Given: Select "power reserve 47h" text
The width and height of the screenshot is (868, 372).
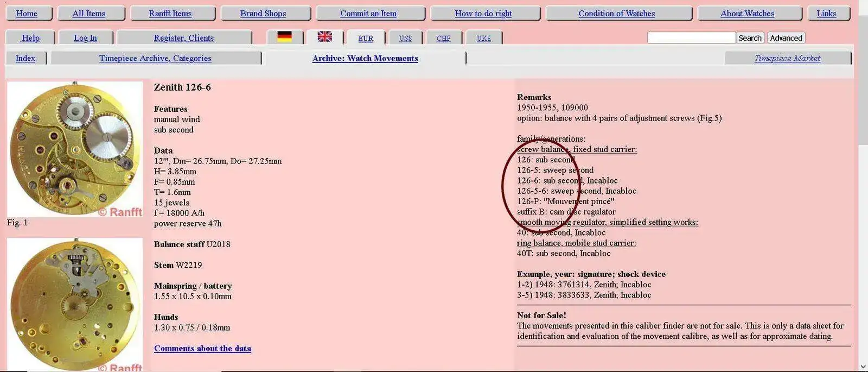Looking at the screenshot, I should point(188,223).
